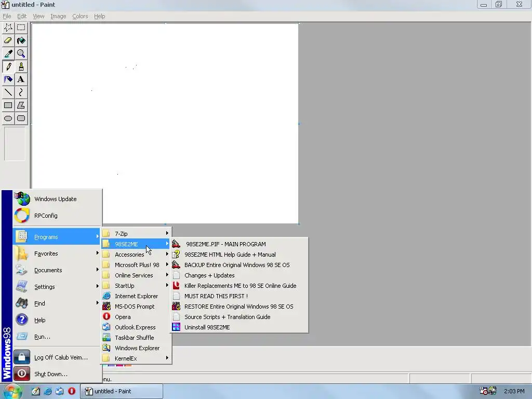Expand the Settings submenu
The width and height of the screenshot is (532, 399).
57,287
